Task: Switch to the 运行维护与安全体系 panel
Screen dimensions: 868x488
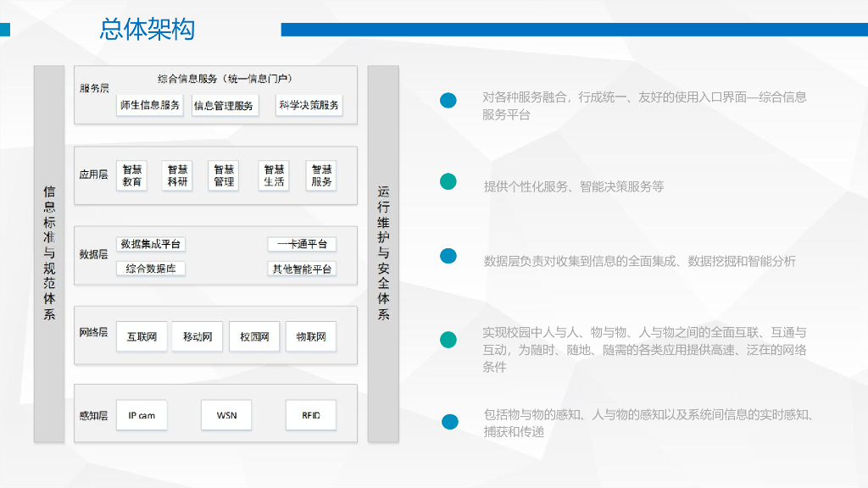Action: [x=383, y=254]
